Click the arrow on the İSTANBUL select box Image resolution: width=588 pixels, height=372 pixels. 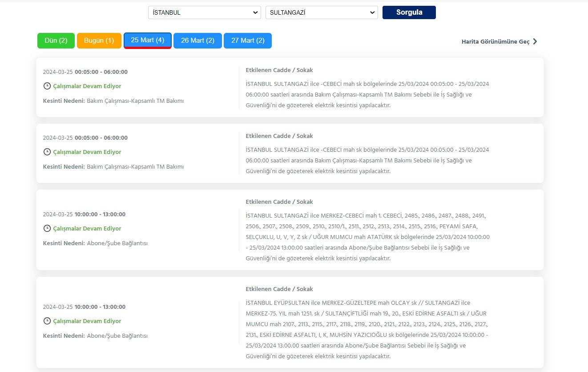(x=255, y=12)
